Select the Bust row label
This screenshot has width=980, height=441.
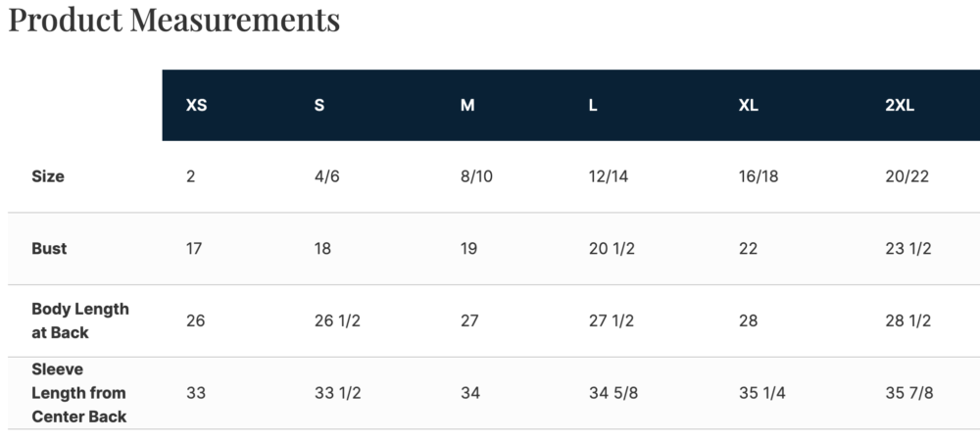(49, 249)
